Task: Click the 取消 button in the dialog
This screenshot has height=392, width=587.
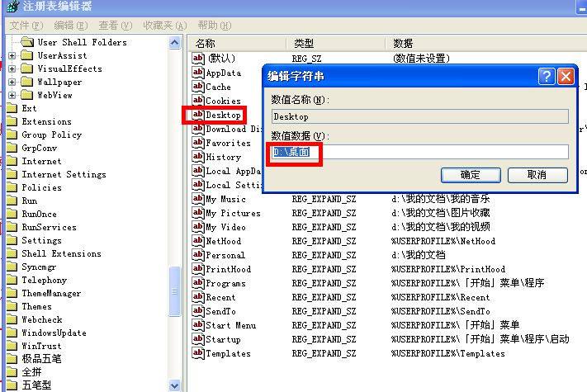Action: click(x=537, y=175)
